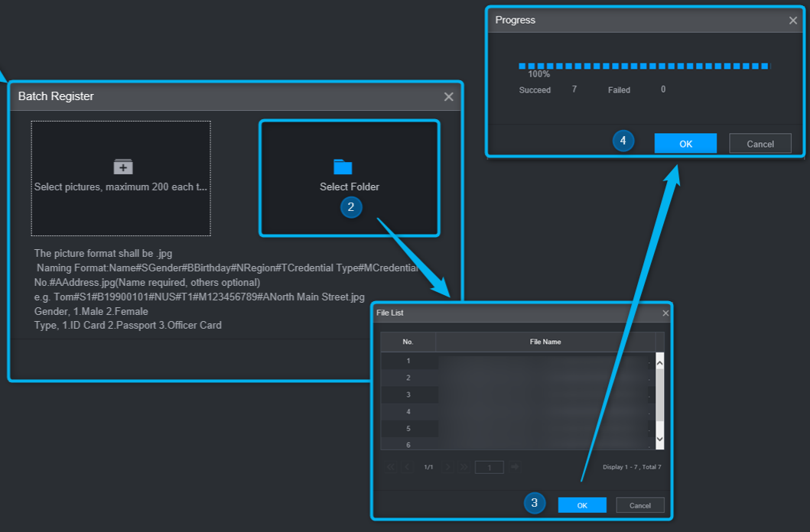Click the add pictures plus icon

point(123,167)
